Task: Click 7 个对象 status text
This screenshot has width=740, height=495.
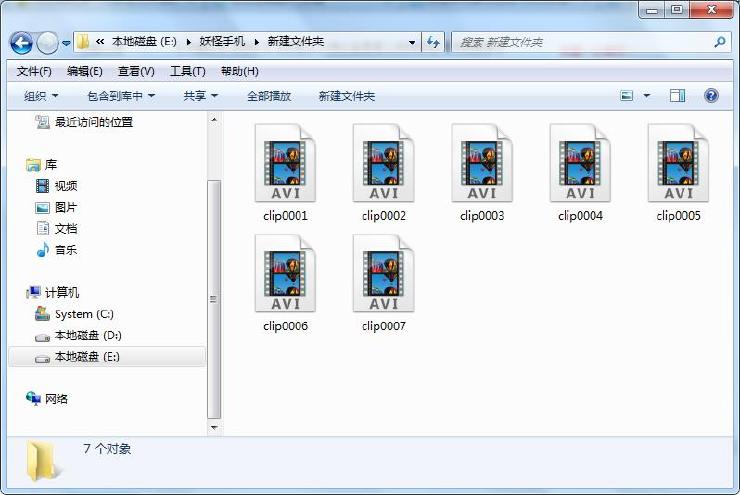Action: (x=107, y=449)
